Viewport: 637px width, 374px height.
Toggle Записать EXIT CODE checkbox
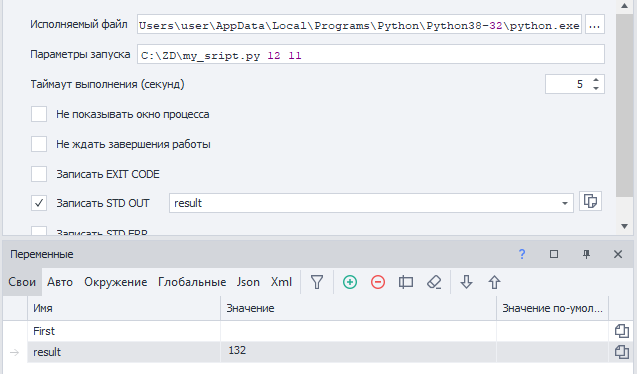[x=39, y=174]
